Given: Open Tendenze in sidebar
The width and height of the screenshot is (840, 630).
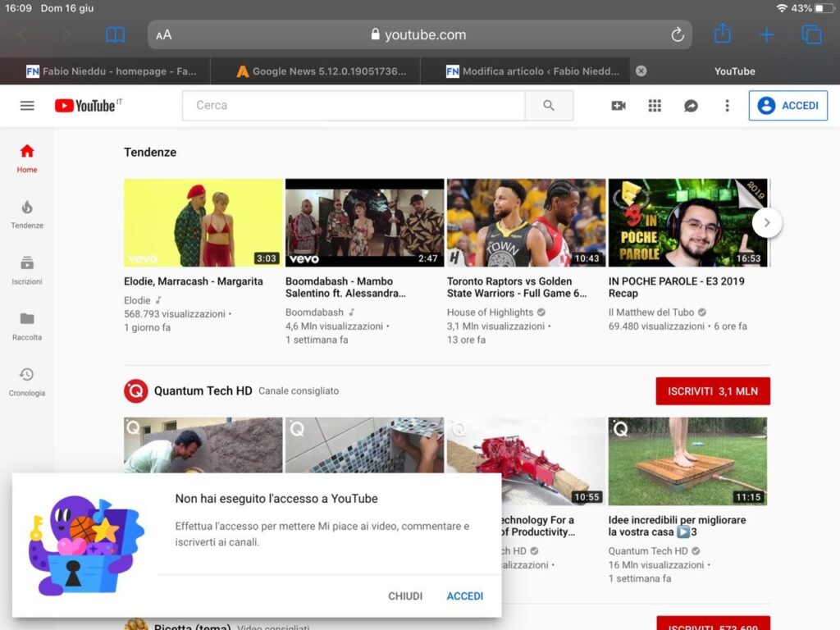Looking at the screenshot, I should click(x=27, y=214).
